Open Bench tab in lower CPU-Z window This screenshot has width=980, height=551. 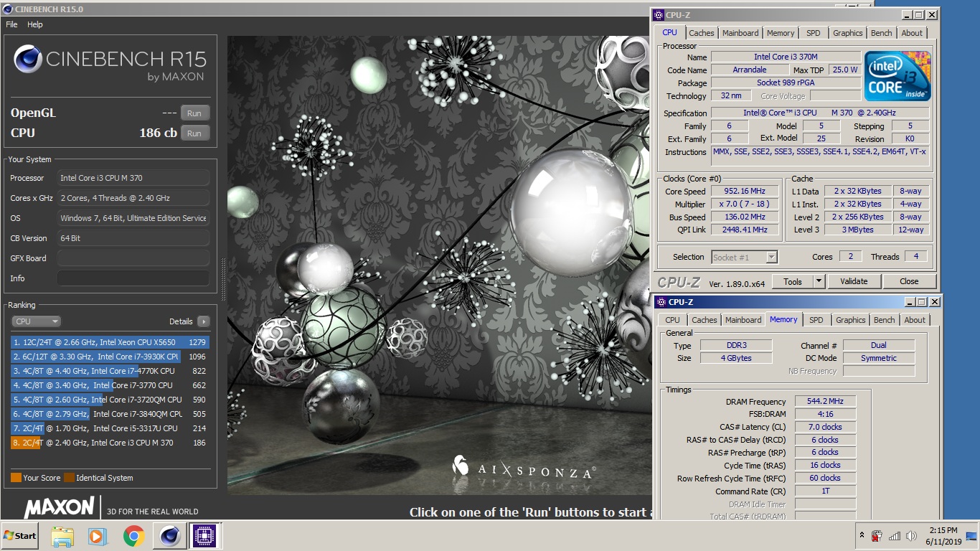click(x=885, y=320)
